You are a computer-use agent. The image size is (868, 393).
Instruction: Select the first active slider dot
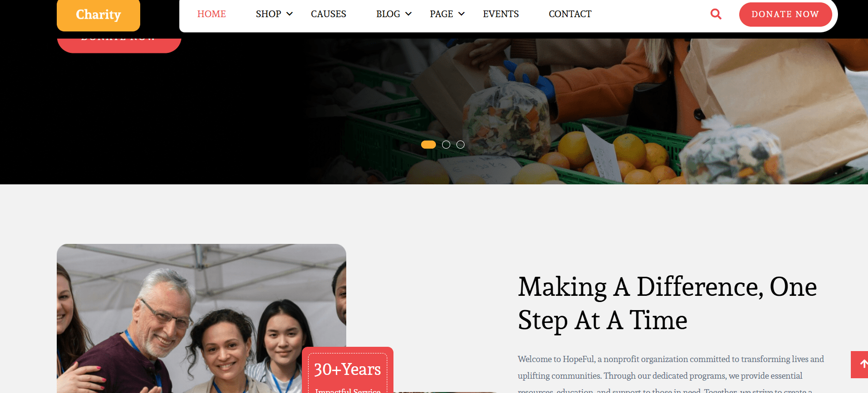click(428, 144)
